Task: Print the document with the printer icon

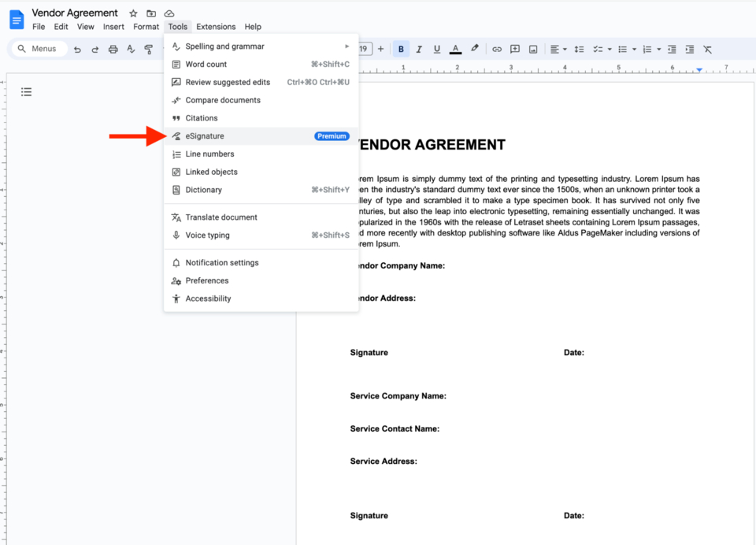Action: pyautogui.click(x=113, y=49)
